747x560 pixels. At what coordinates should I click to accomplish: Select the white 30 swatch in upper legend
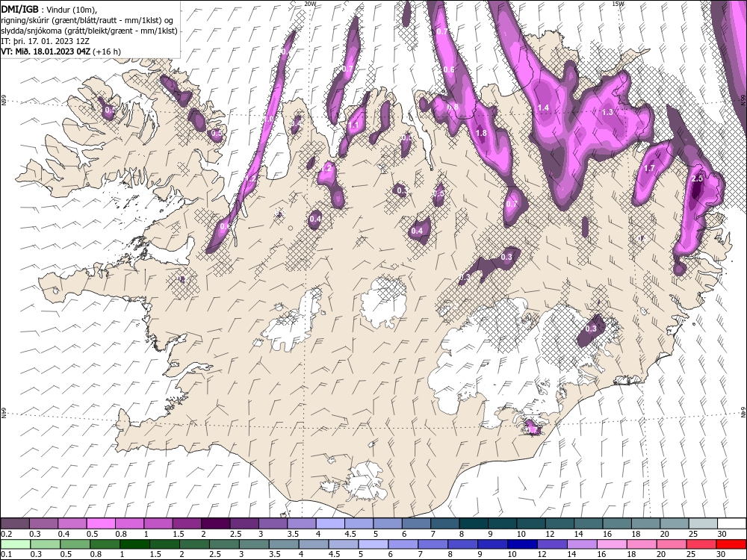[x=732, y=523]
